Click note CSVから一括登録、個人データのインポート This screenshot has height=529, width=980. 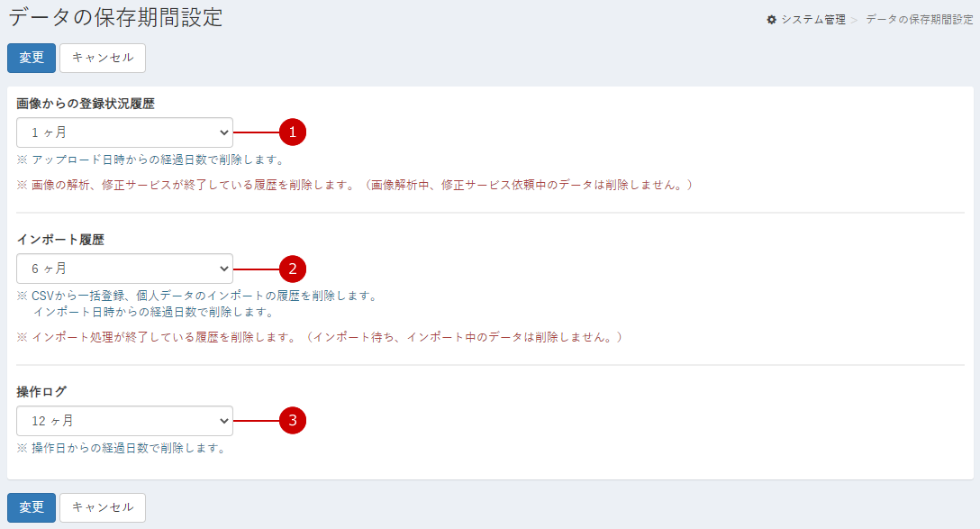tap(197, 296)
